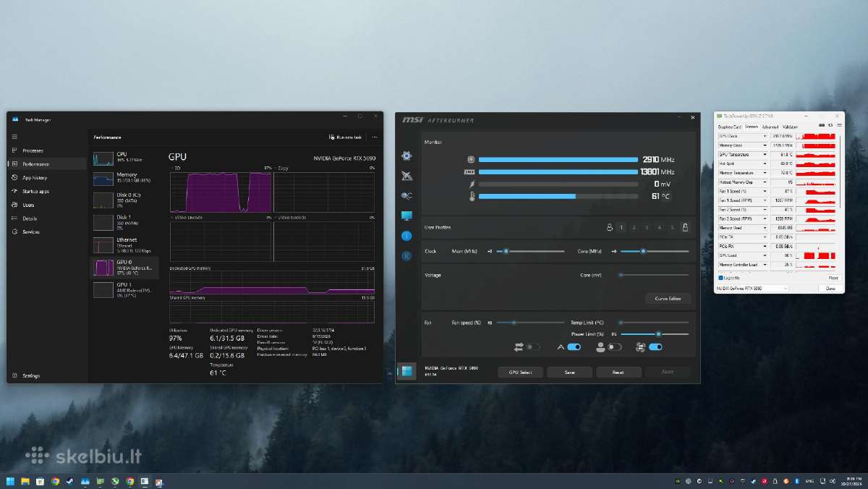Toggle Log to file checkbox in GPU-Z
This screenshot has width=868, height=489.
729,278
